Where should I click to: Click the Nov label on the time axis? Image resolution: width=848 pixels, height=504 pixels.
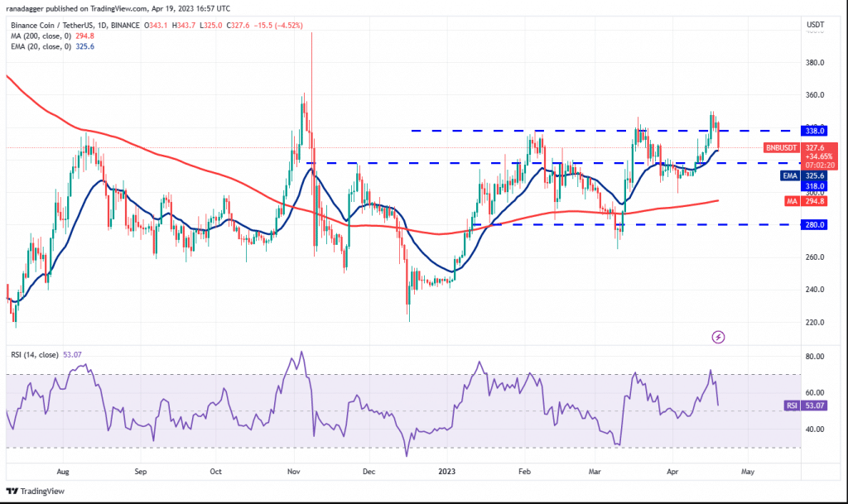tap(294, 472)
